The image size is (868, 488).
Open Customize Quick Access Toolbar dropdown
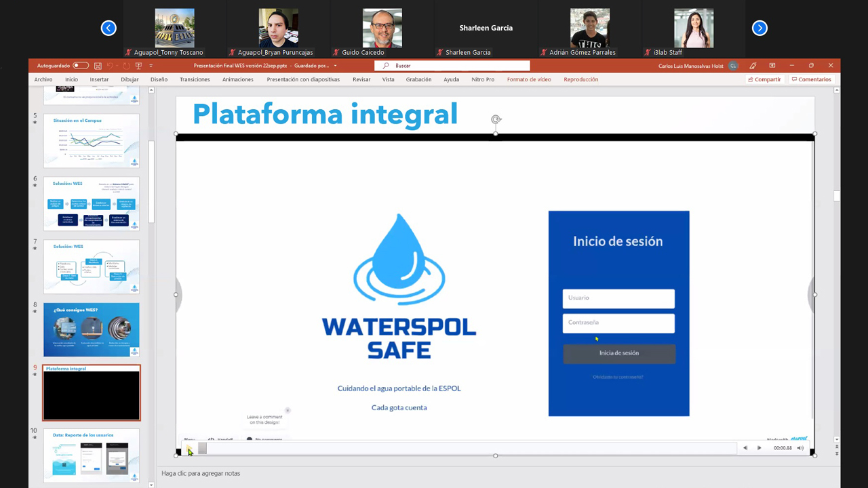pos(151,66)
